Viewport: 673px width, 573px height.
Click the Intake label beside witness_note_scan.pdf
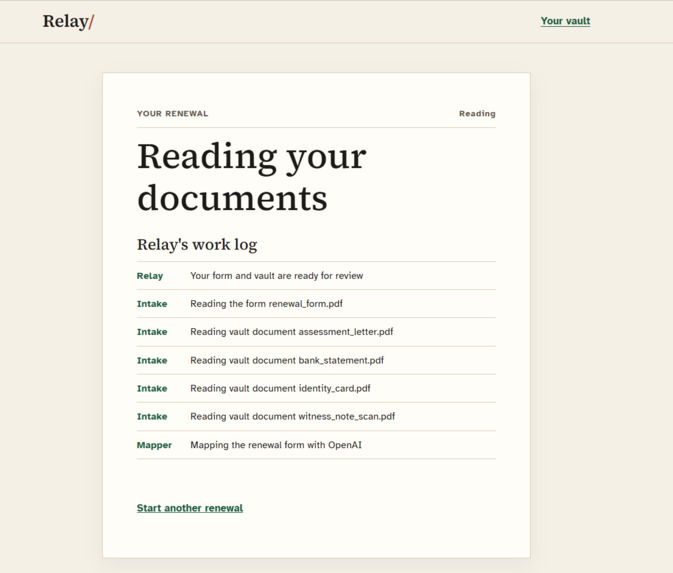(152, 416)
